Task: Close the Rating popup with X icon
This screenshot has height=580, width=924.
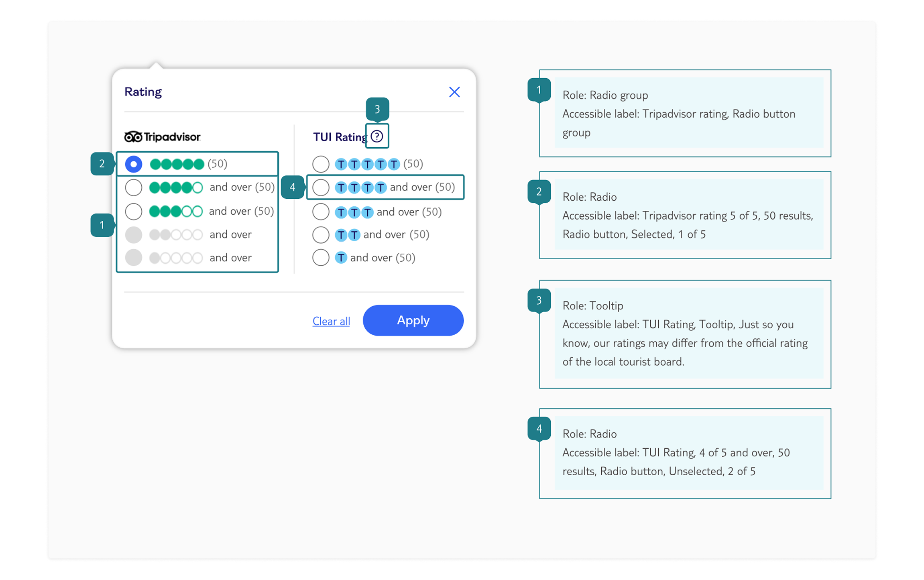Action: click(x=454, y=92)
